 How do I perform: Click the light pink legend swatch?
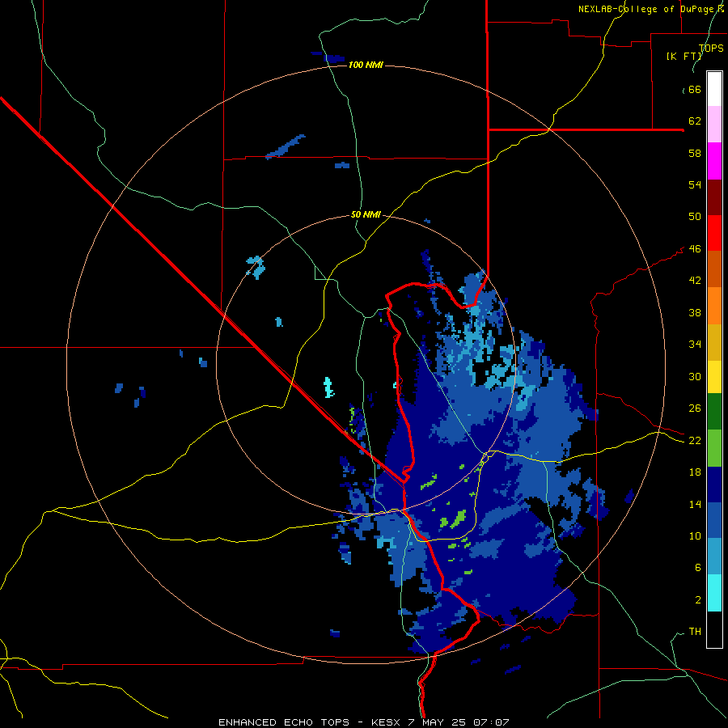(x=714, y=124)
